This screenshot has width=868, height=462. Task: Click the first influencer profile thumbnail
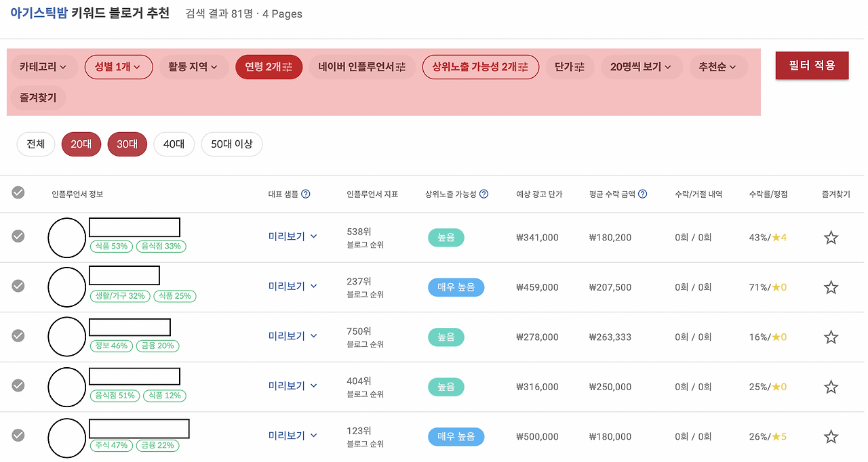pyautogui.click(x=66, y=237)
